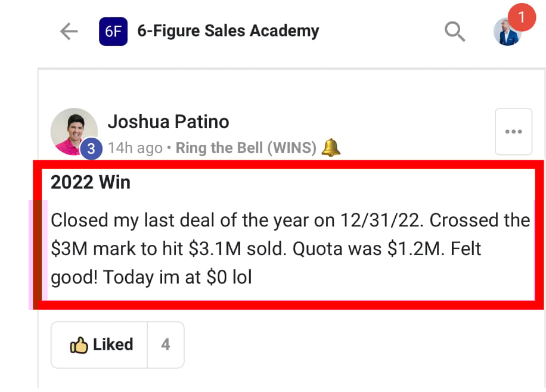This screenshot has height=392, width=546.
Task: Click the red notification badge showing 1
Action: click(522, 17)
